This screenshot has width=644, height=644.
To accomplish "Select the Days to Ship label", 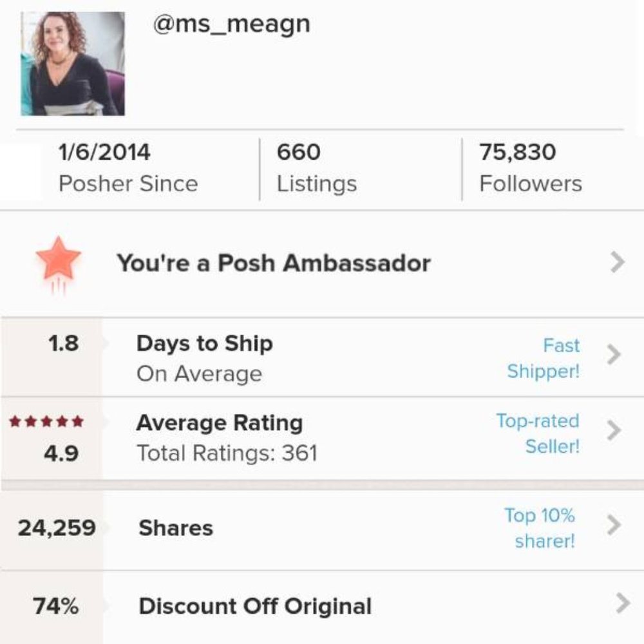I will pyautogui.click(x=205, y=343).
